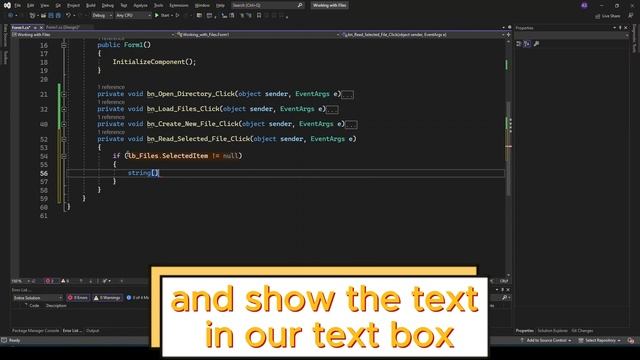Click the Live Share button
Viewport: 640px width, 360px height.
point(608,16)
